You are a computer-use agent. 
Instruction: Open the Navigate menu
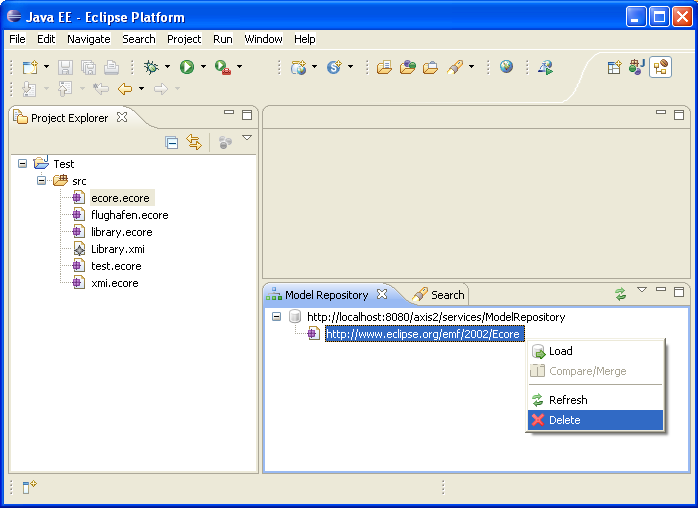89,39
